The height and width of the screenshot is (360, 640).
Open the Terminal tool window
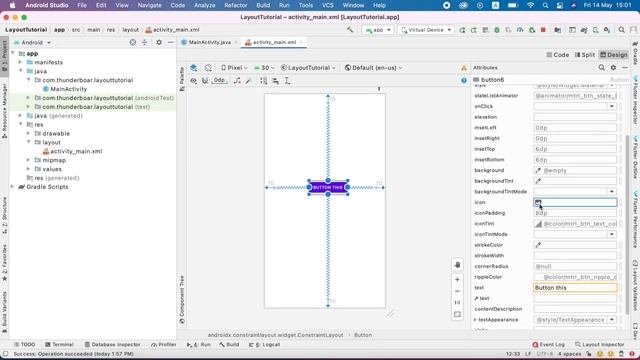pyautogui.click(x=59, y=344)
